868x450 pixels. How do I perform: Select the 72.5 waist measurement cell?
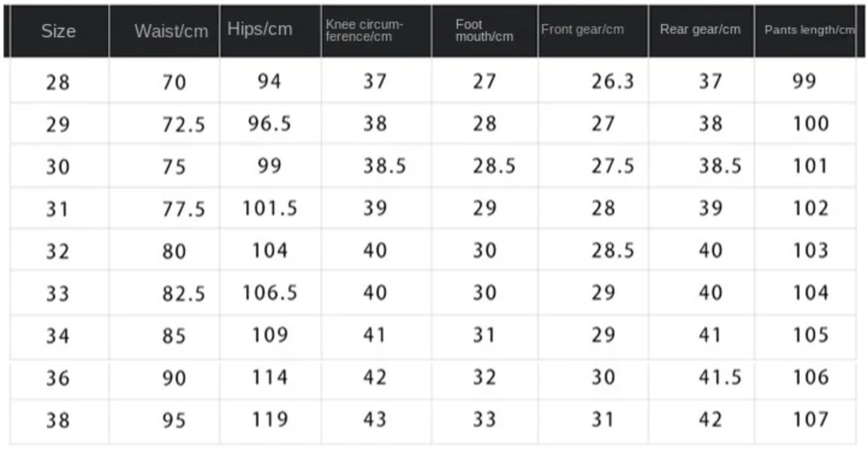click(x=183, y=125)
